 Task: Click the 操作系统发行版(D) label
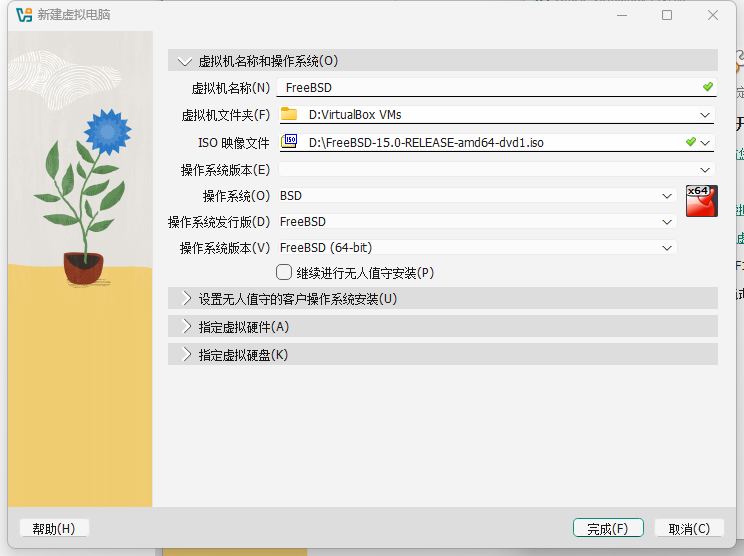click(x=219, y=222)
